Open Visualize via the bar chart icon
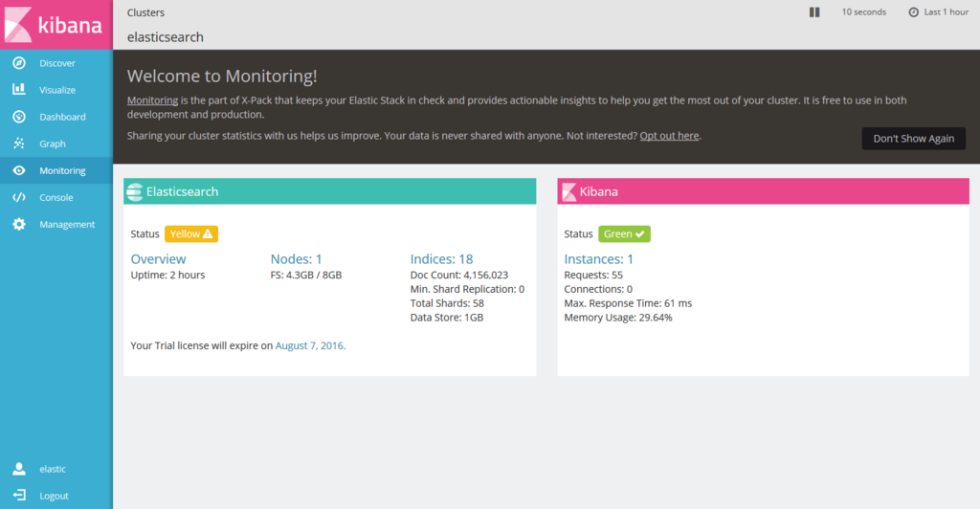The width and height of the screenshot is (980, 509). coord(19,89)
